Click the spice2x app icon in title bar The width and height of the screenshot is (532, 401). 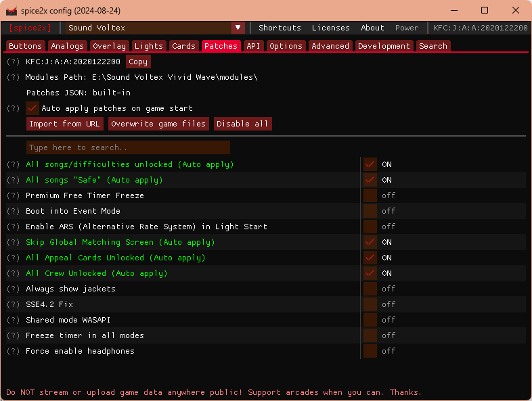click(x=12, y=10)
